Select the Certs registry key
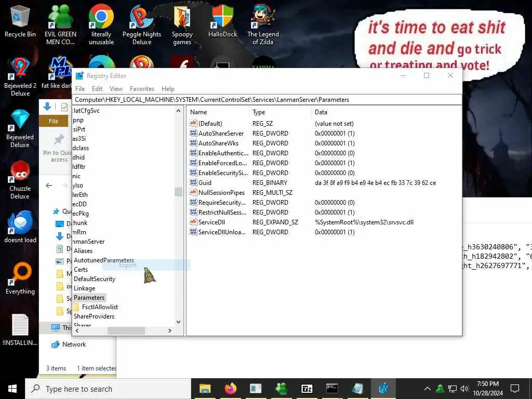This screenshot has height=399, width=532. pos(81,270)
